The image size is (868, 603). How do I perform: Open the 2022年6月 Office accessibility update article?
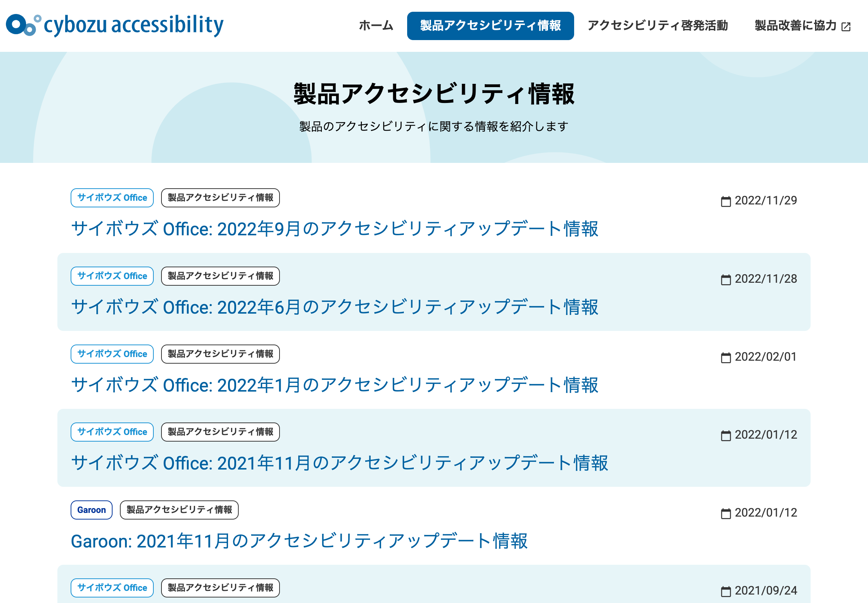334,307
